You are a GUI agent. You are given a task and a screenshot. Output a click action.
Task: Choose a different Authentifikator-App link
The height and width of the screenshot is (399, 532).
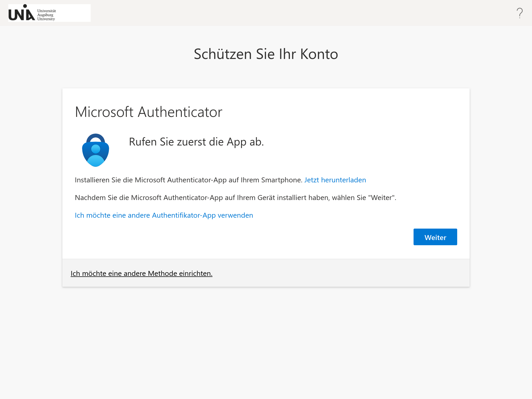coord(164,215)
